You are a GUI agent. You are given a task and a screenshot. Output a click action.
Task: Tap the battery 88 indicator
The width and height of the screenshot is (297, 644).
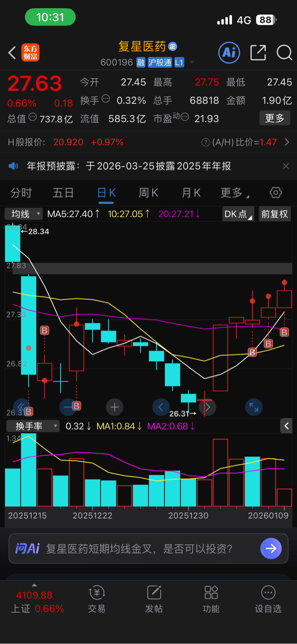point(266,20)
